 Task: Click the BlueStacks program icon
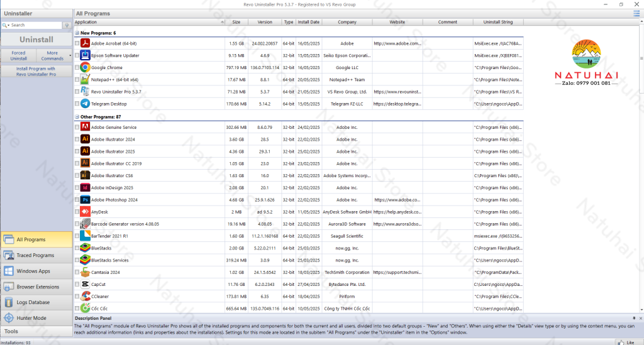pyautogui.click(x=85, y=248)
